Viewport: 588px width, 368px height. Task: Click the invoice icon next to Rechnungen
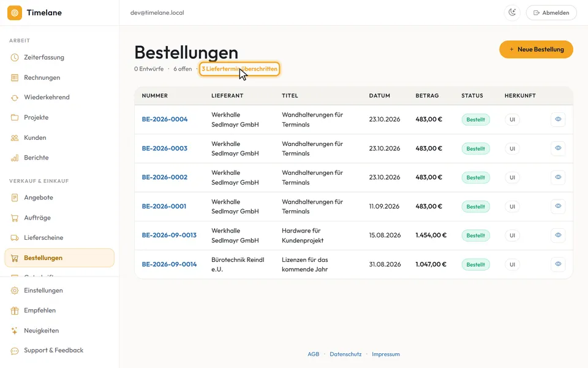(x=15, y=78)
